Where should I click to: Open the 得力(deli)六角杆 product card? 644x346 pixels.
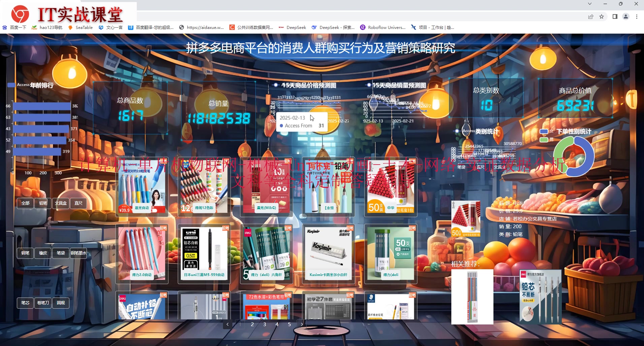click(x=266, y=253)
